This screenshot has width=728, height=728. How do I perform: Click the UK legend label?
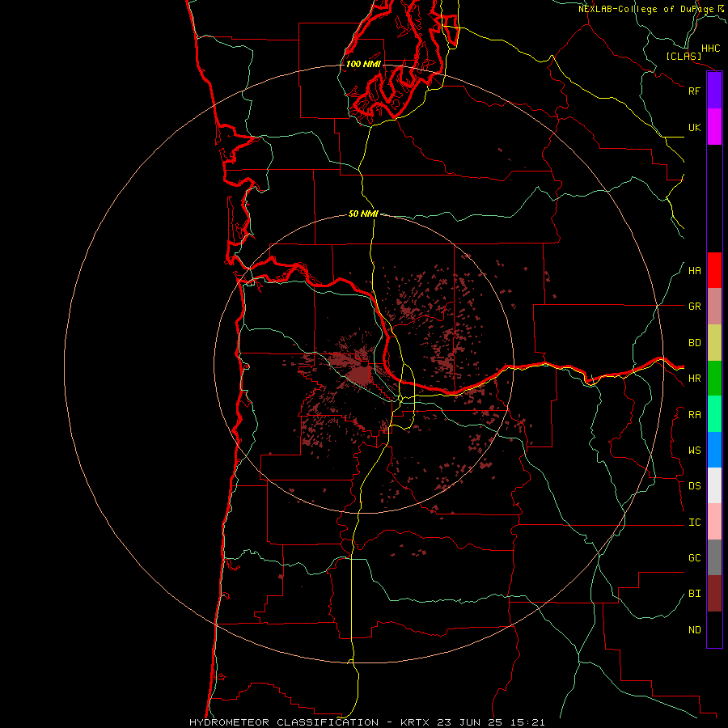tap(695, 127)
